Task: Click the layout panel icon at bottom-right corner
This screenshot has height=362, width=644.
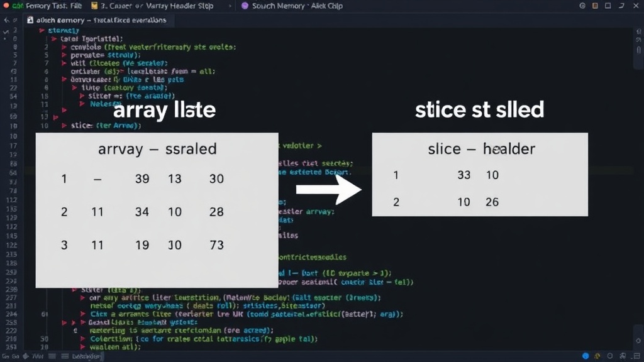Action: (637, 356)
